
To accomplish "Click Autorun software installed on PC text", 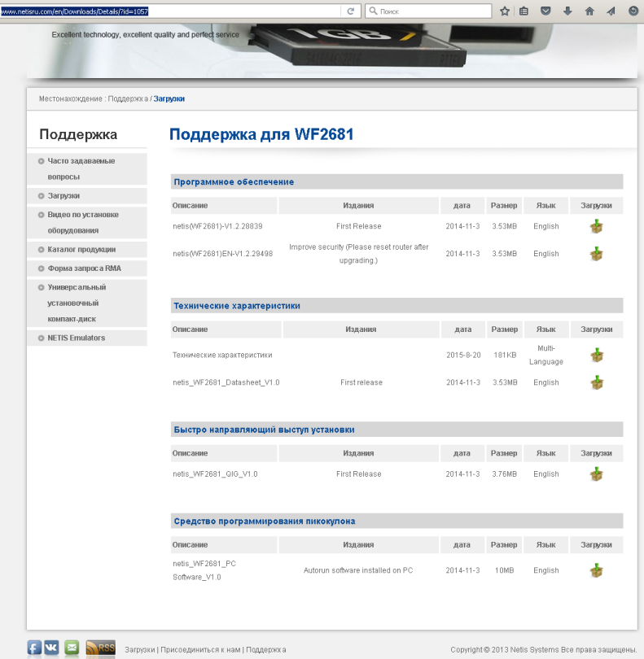I will (358, 570).
